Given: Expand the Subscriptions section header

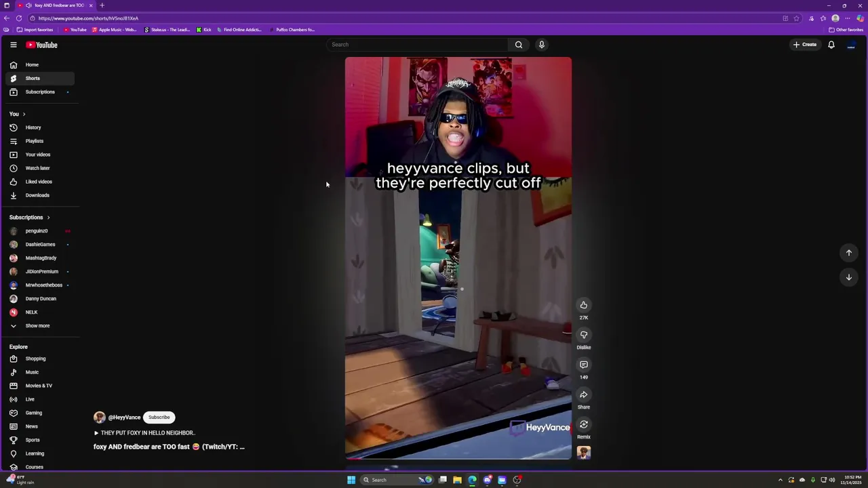Looking at the screenshot, I should [x=30, y=218].
